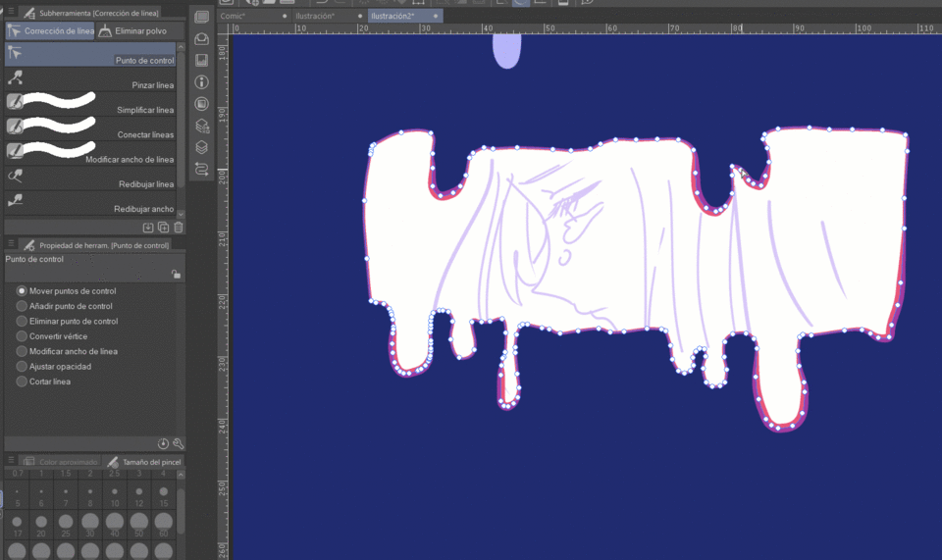Choose brush size 60 preset
This screenshot has width=942, height=560.
tap(164, 526)
